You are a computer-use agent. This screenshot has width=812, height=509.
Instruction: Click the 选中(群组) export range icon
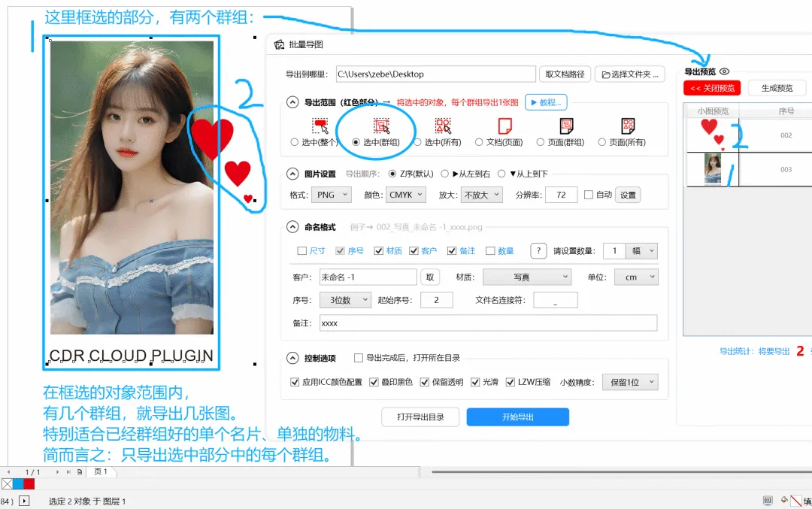[382, 126]
